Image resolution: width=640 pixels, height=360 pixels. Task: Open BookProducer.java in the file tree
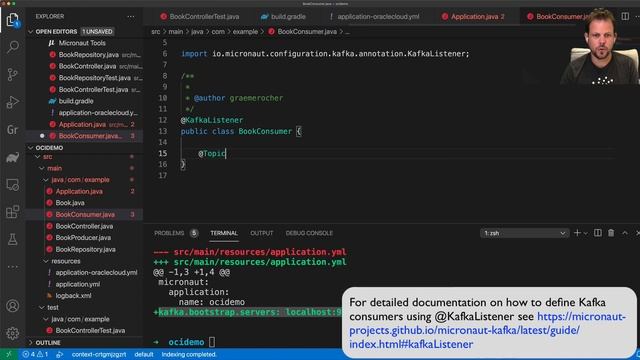[x=83, y=238]
